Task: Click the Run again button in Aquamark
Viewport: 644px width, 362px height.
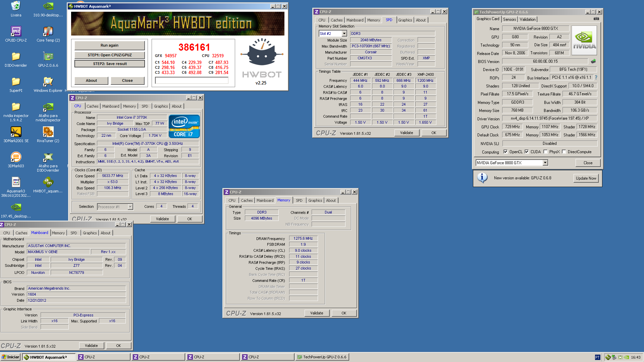Action: [109, 45]
